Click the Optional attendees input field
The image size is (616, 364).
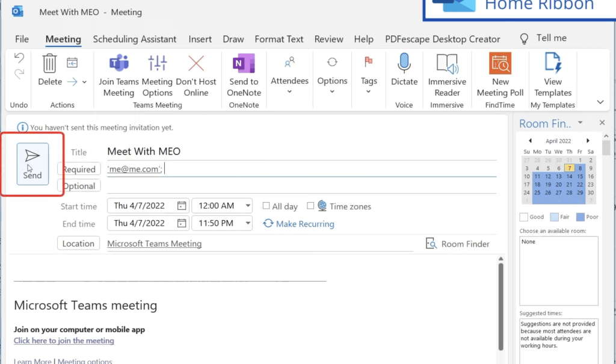tap(302, 186)
